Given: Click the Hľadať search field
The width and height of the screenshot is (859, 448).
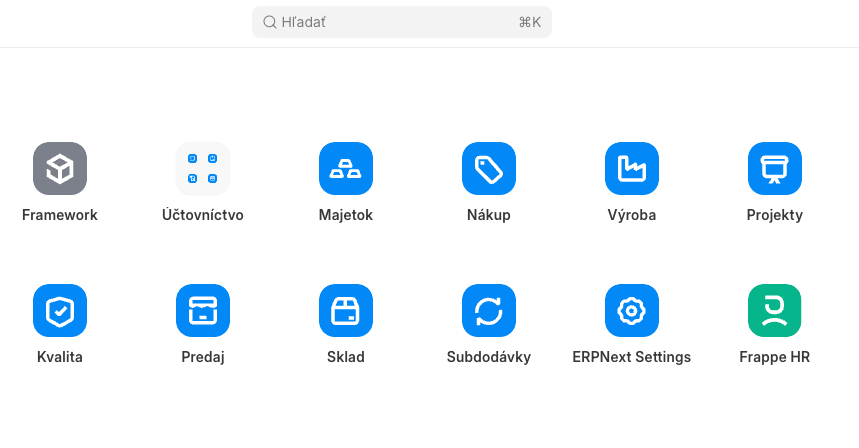Looking at the screenshot, I should point(402,22).
